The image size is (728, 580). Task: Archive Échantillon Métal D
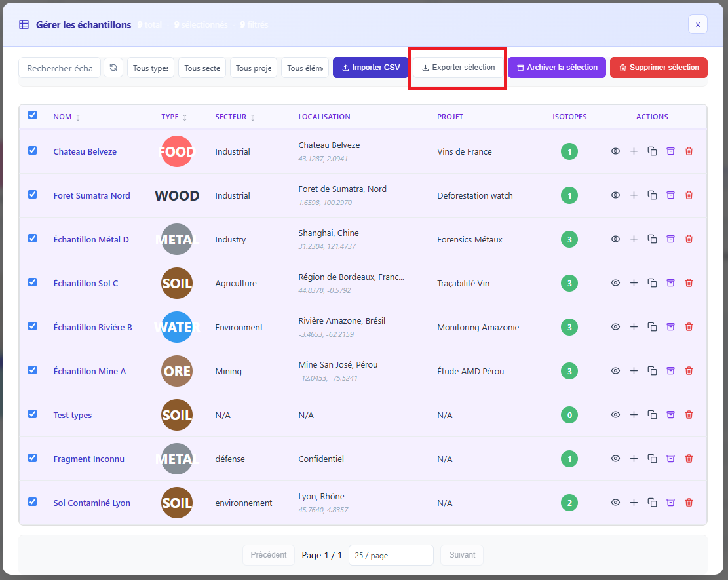pos(670,239)
